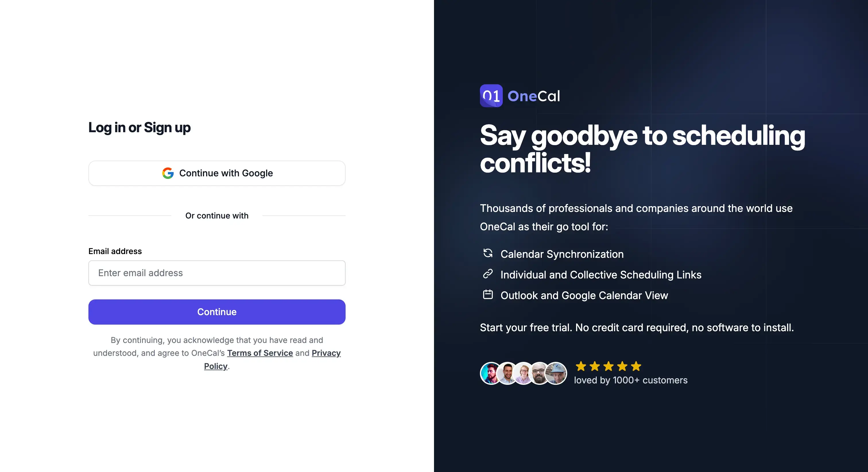
Task: Click the Continue with Google button
Action: [x=217, y=173]
